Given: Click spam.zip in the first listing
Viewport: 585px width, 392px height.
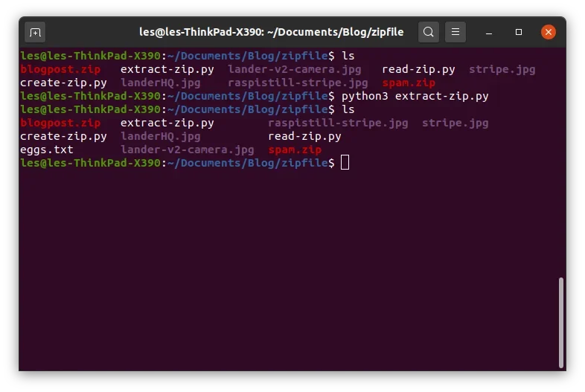Looking at the screenshot, I should coord(409,83).
